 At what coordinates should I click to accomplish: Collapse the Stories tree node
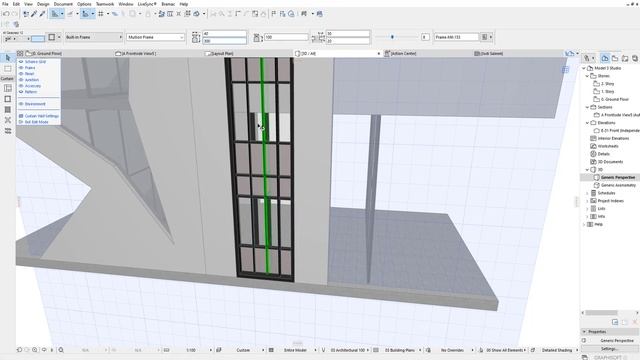[587, 76]
